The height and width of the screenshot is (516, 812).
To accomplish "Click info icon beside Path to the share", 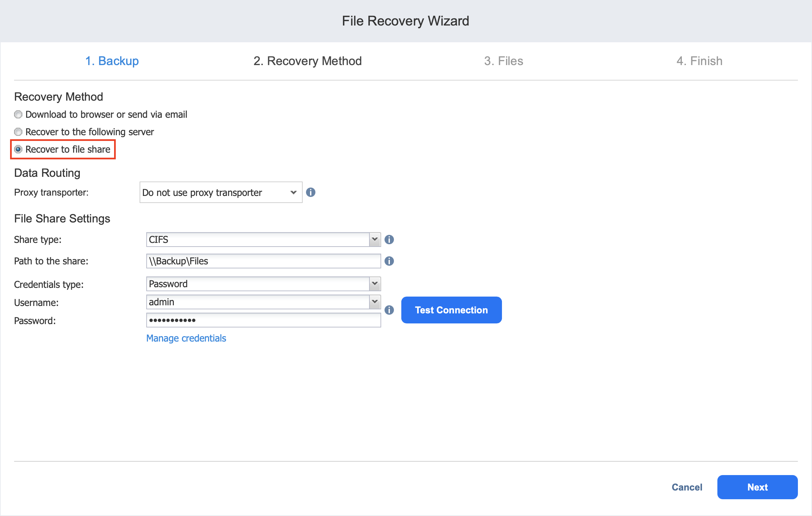I will (389, 261).
